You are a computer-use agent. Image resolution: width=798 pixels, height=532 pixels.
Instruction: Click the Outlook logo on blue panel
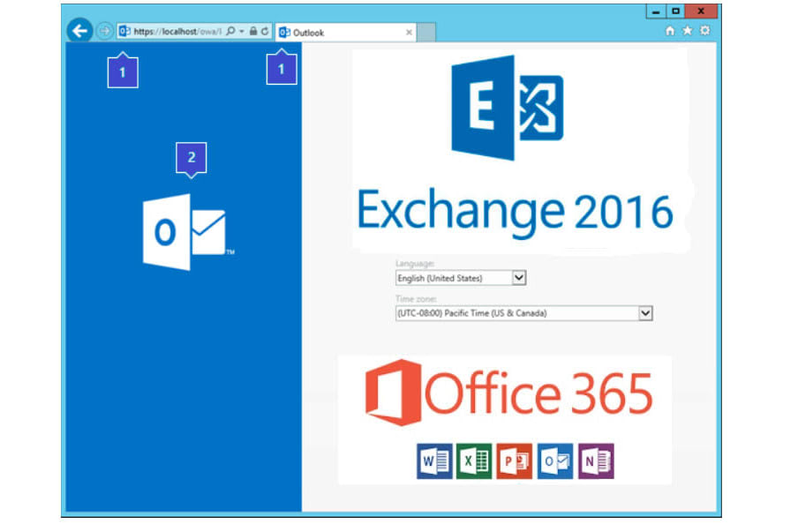pos(186,232)
